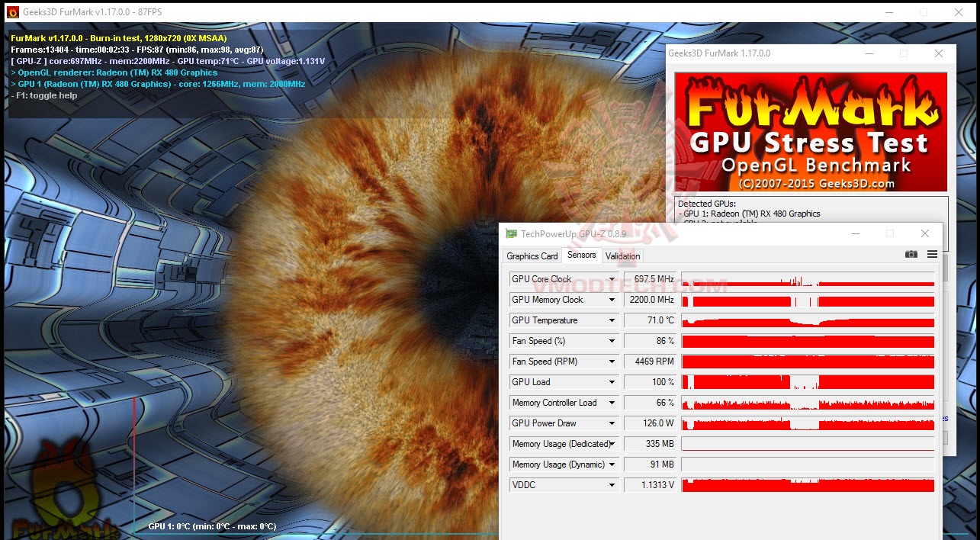Click the 2200.0 MHz memory clock value
980x540 pixels.
651,300
